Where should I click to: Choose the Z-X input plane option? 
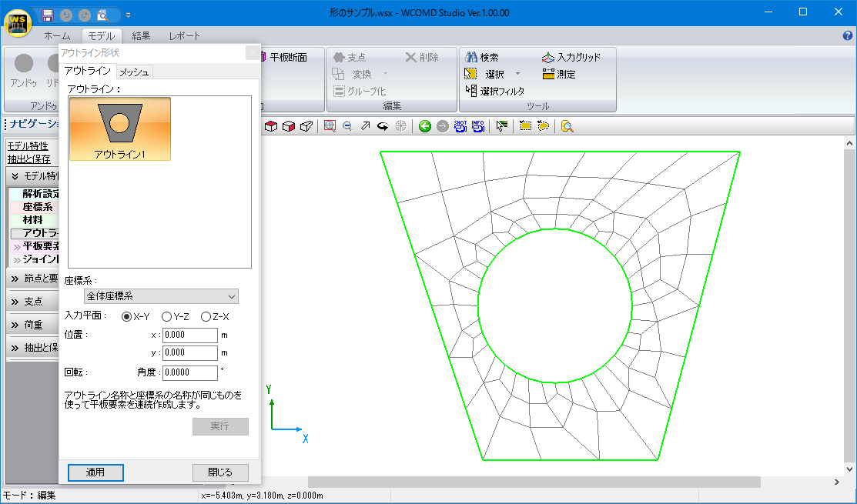(206, 316)
